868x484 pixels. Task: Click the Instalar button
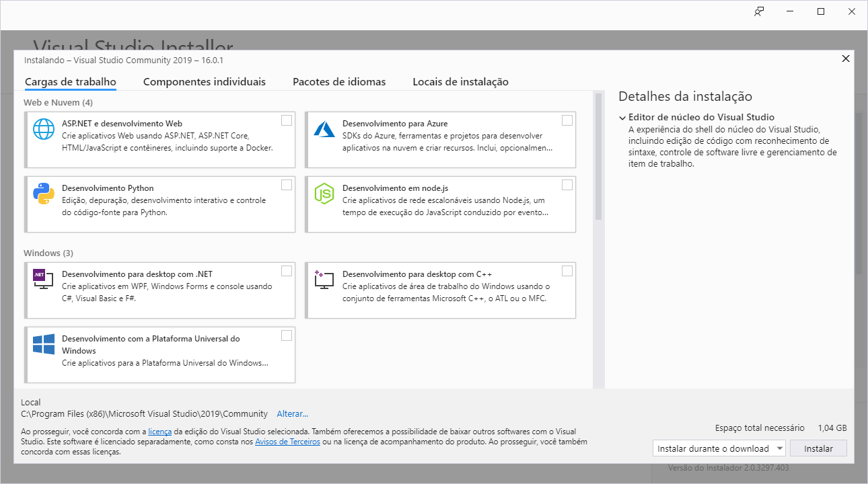pyautogui.click(x=818, y=448)
